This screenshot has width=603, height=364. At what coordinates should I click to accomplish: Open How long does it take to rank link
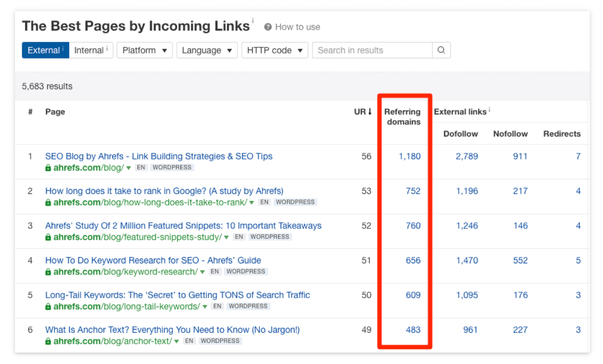[x=164, y=191]
